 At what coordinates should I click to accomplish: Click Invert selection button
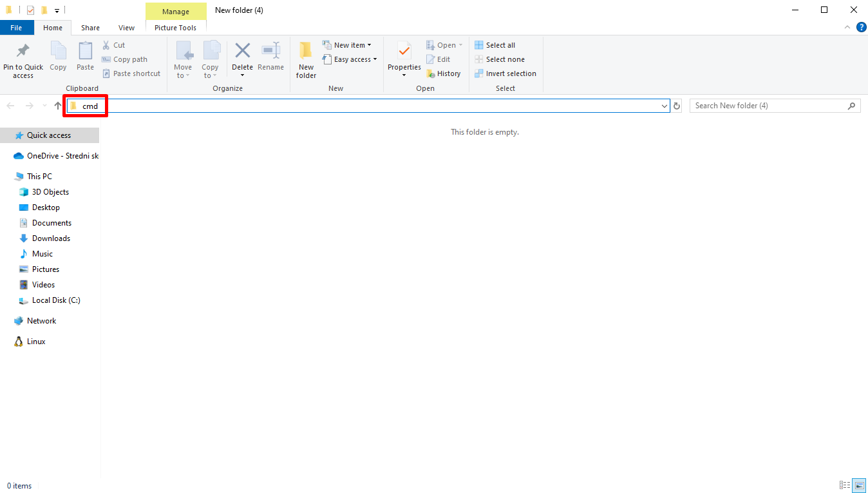[x=505, y=73]
